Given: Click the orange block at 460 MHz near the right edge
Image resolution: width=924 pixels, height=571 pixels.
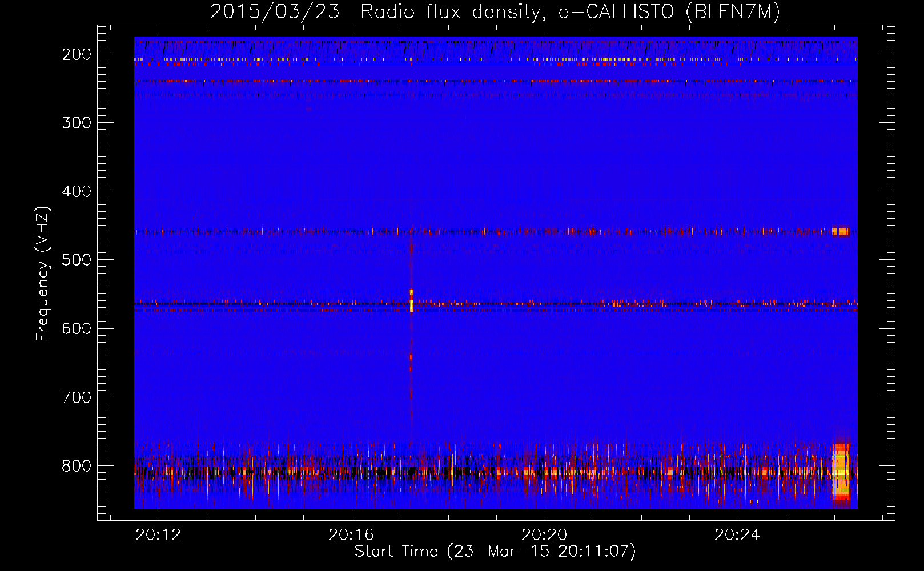Looking at the screenshot, I should click(x=841, y=231).
